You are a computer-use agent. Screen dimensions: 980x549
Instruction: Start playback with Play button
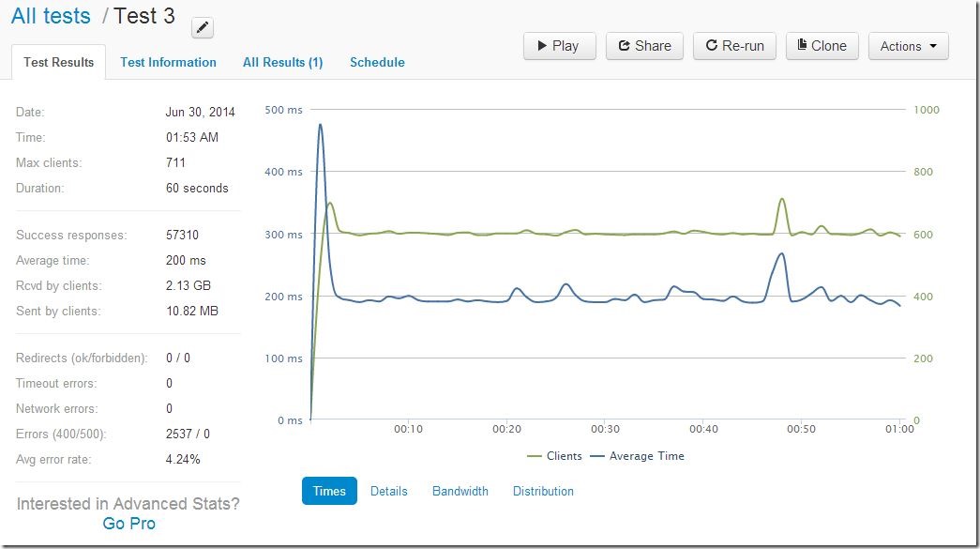coord(559,46)
